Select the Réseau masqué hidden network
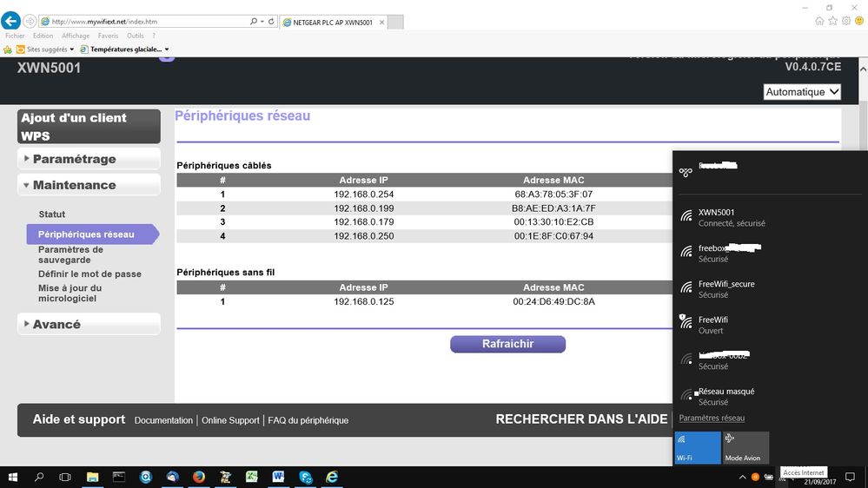Image resolution: width=868 pixels, height=488 pixels. pos(770,396)
